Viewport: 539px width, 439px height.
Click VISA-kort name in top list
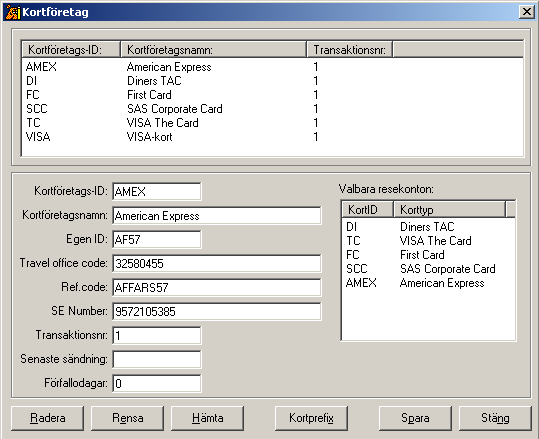coord(150,137)
